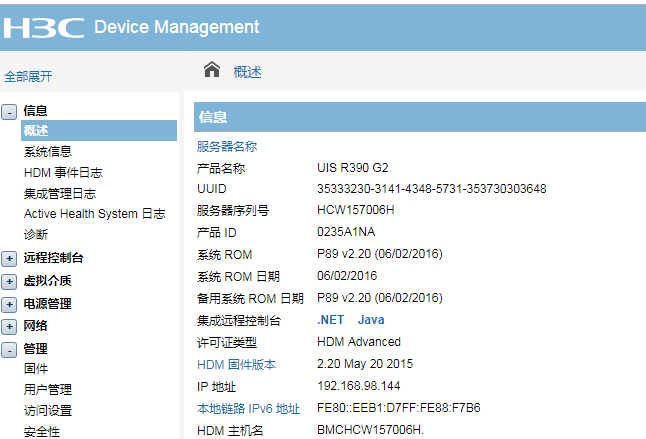Image resolution: width=646 pixels, height=439 pixels.
Task: Click the 本地链路 IPv6 地址 link
Action: [248, 408]
